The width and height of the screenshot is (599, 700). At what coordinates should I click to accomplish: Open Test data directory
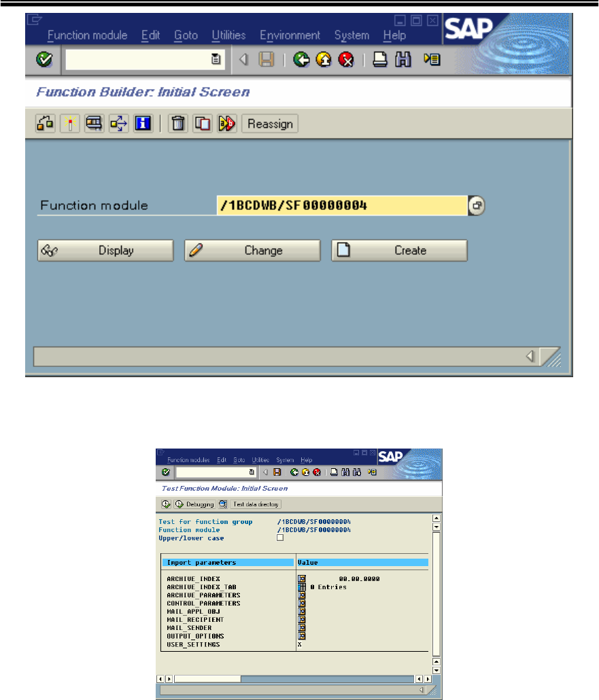[x=256, y=504]
